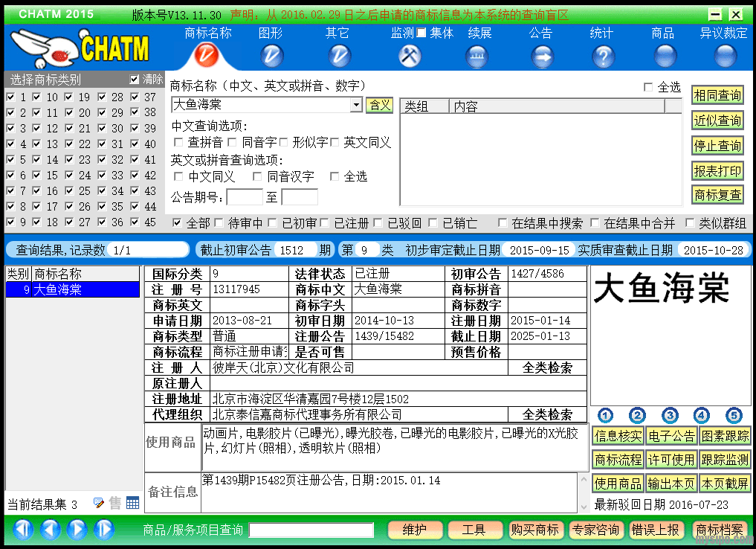The image size is (756, 549).
Task: Jump to the last record using the navigation arrow
Action: [x=103, y=530]
